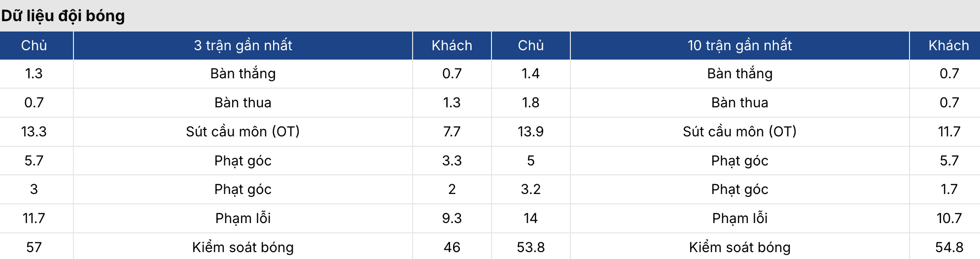
Task: Click the home possession value 57
Action: click(34, 247)
